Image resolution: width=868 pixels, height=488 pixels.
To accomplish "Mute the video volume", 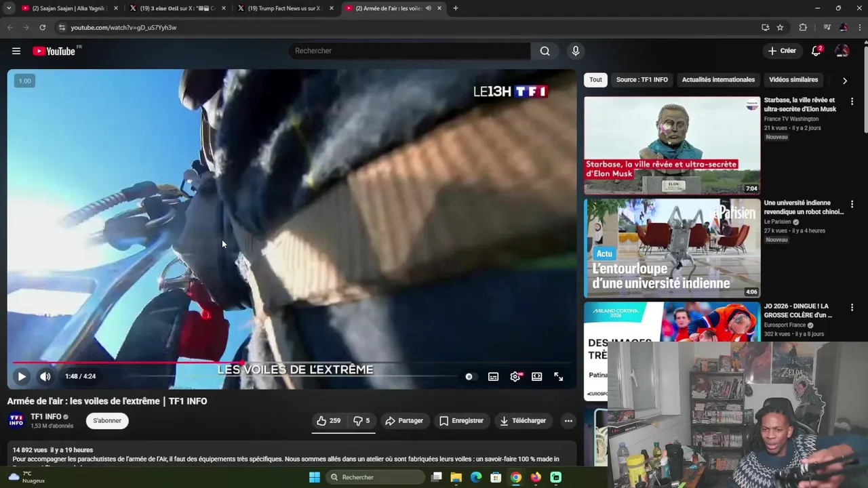I will [x=45, y=376].
